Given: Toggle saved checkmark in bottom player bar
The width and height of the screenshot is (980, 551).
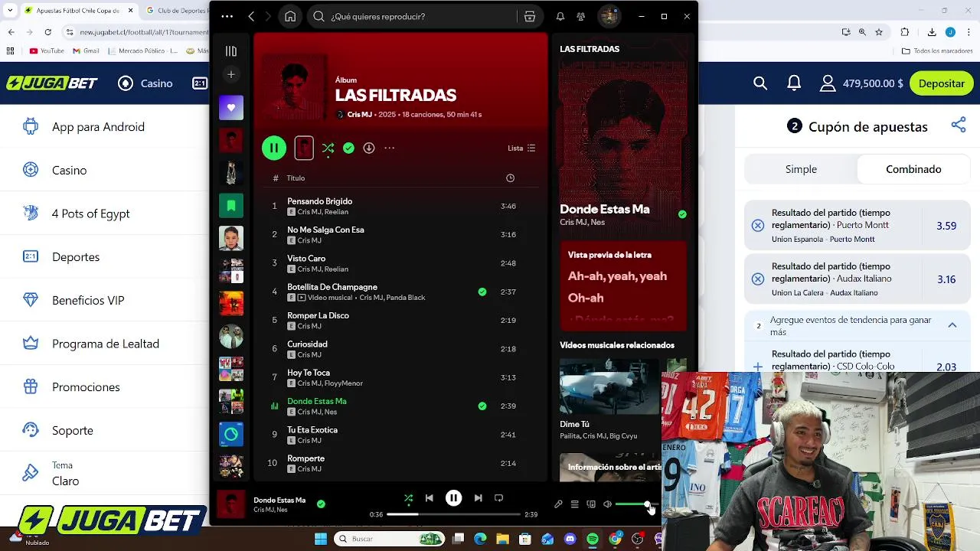Looking at the screenshot, I should pyautogui.click(x=321, y=504).
